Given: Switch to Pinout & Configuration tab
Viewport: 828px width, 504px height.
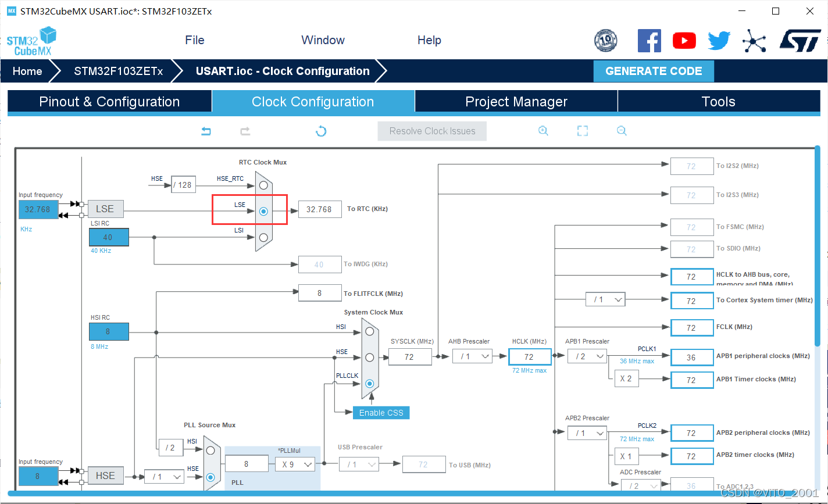Looking at the screenshot, I should (109, 102).
